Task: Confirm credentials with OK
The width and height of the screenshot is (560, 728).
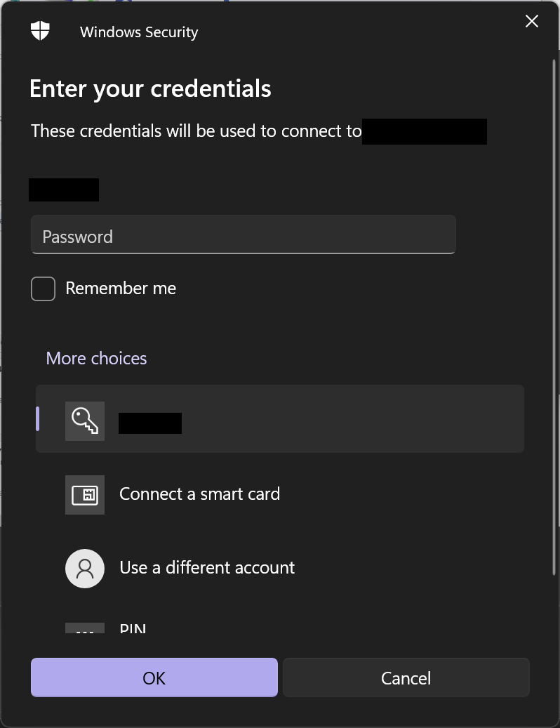Action: pos(154,677)
